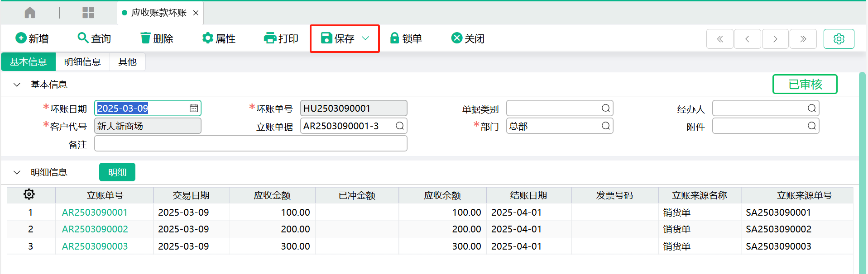Select row number 1 in table
The width and height of the screenshot is (868, 274).
coord(30,213)
